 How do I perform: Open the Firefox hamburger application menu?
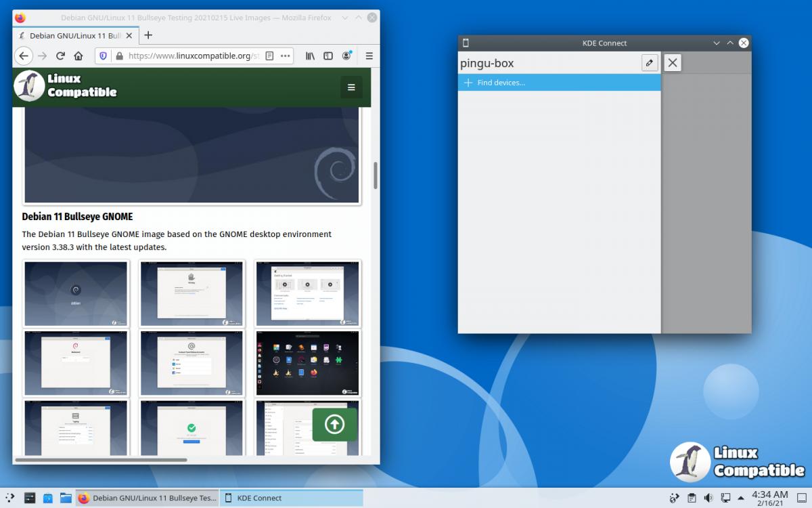tap(369, 56)
